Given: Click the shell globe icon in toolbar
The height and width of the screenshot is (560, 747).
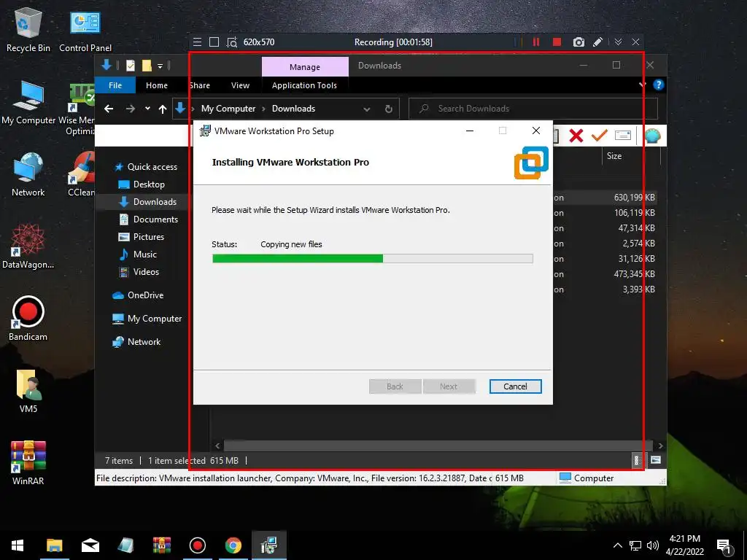Looking at the screenshot, I should [x=653, y=136].
